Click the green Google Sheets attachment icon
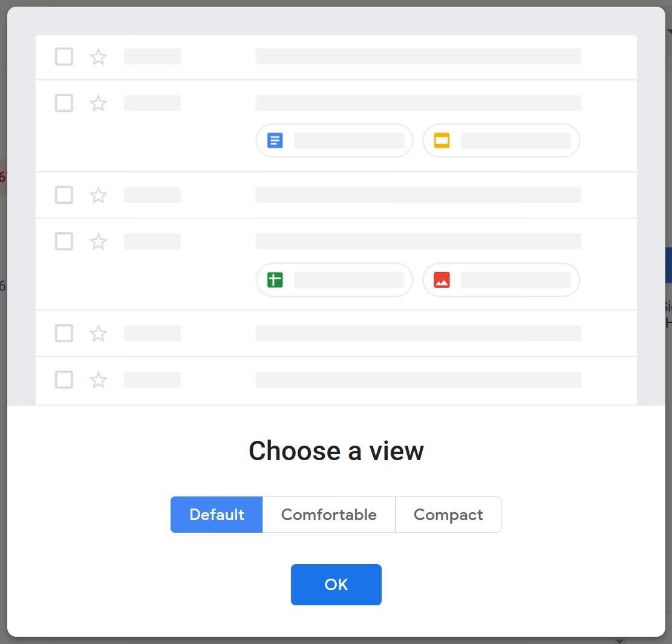This screenshot has height=644, width=672. pos(275,279)
